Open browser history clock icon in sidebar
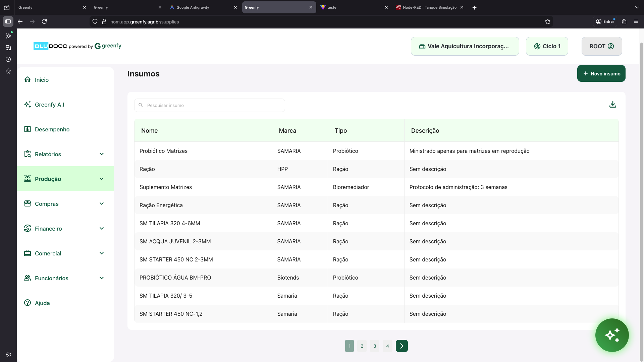 8,59
